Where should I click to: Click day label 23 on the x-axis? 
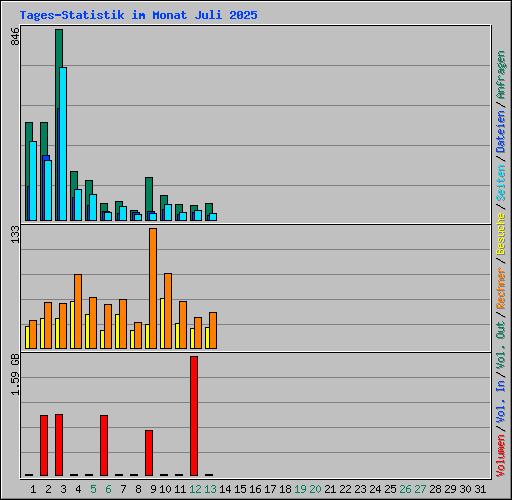pos(360,489)
